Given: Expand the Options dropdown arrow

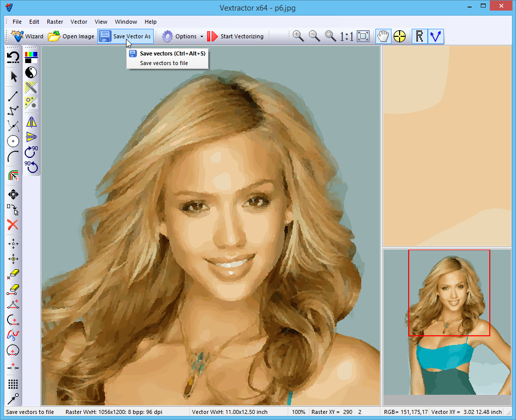Looking at the screenshot, I should tap(202, 36).
